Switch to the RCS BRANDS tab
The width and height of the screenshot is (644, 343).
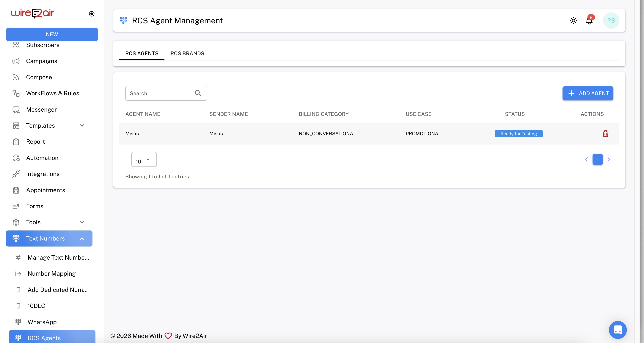point(187,53)
